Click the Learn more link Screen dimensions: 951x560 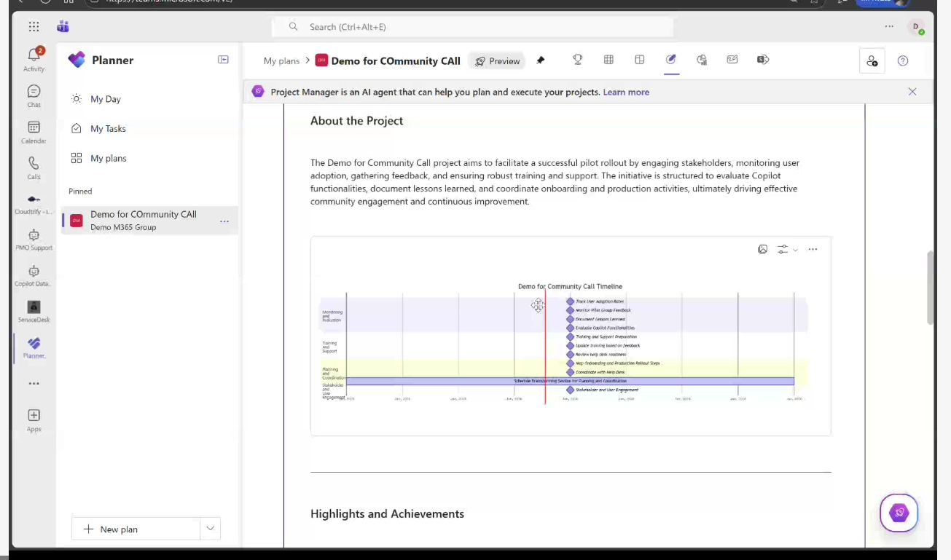626,92
